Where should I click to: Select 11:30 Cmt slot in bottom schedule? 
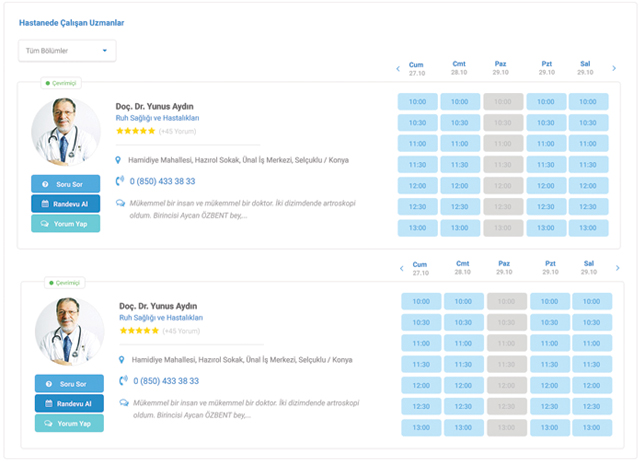point(463,364)
